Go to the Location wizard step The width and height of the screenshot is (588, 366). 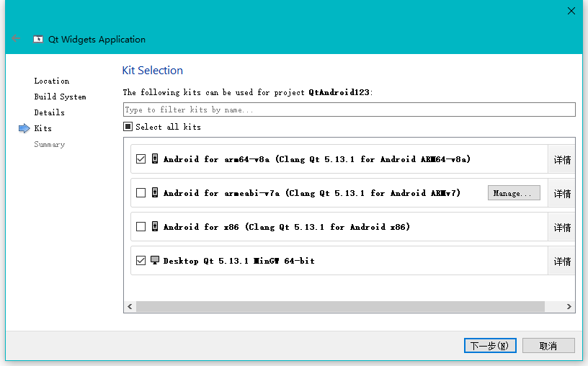(x=52, y=81)
